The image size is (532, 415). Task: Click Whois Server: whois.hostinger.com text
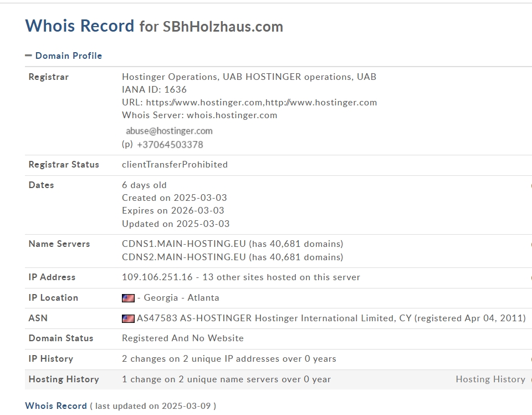(199, 115)
